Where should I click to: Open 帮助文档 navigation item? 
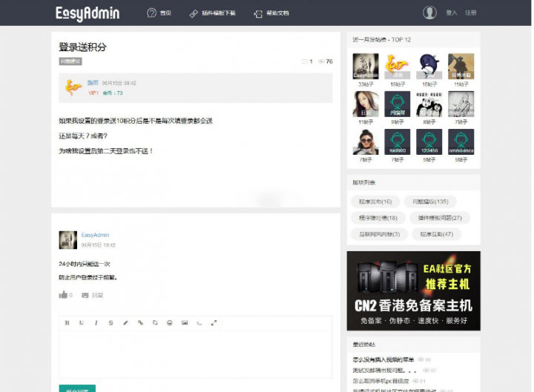point(277,13)
